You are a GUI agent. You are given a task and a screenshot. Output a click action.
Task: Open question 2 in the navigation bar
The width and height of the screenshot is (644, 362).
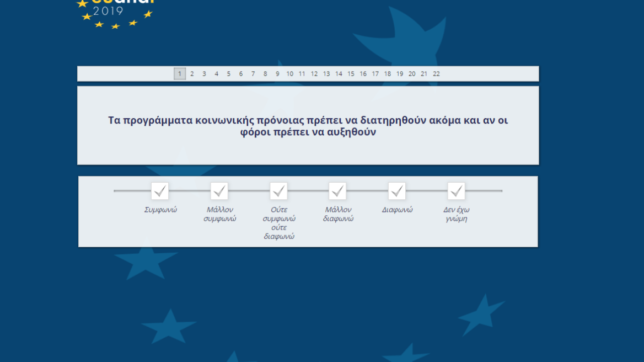pos(191,73)
